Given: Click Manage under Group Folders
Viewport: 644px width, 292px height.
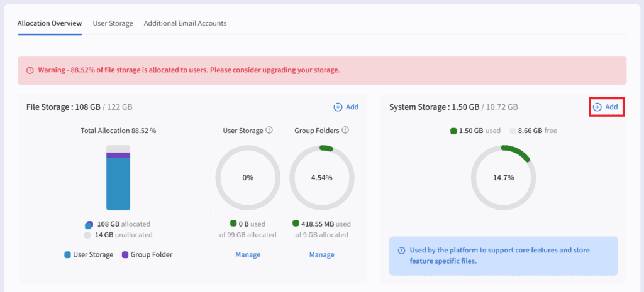Looking at the screenshot, I should 321,254.
